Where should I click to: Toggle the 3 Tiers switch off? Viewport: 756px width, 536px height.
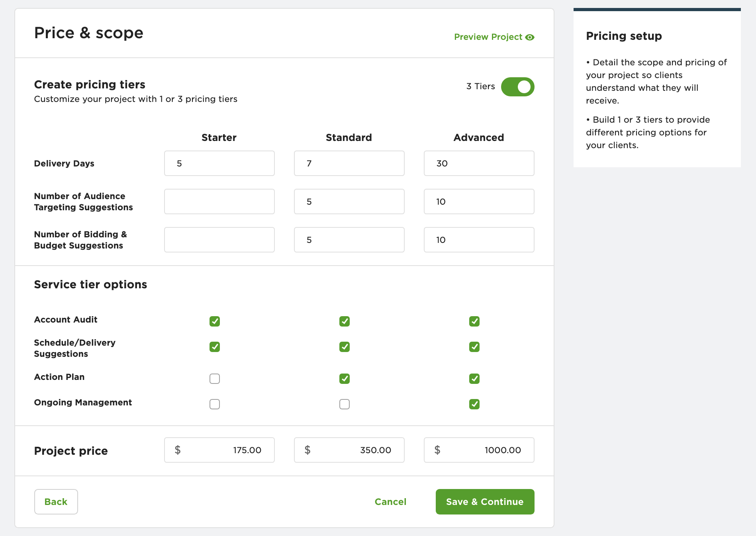click(517, 86)
